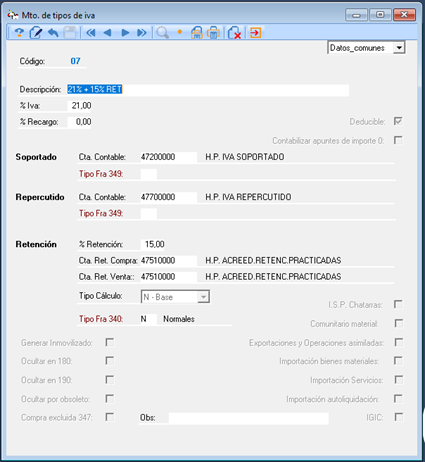Screen dimensions: 425x462
Task: Minimize the Mto. de tipos de iva window
Action: pos(356,15)
